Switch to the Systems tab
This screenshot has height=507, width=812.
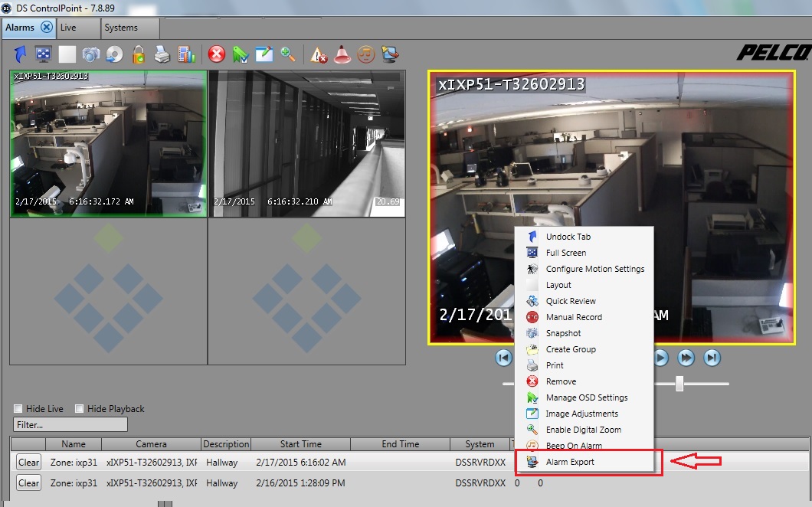click(x=123, y=28)
